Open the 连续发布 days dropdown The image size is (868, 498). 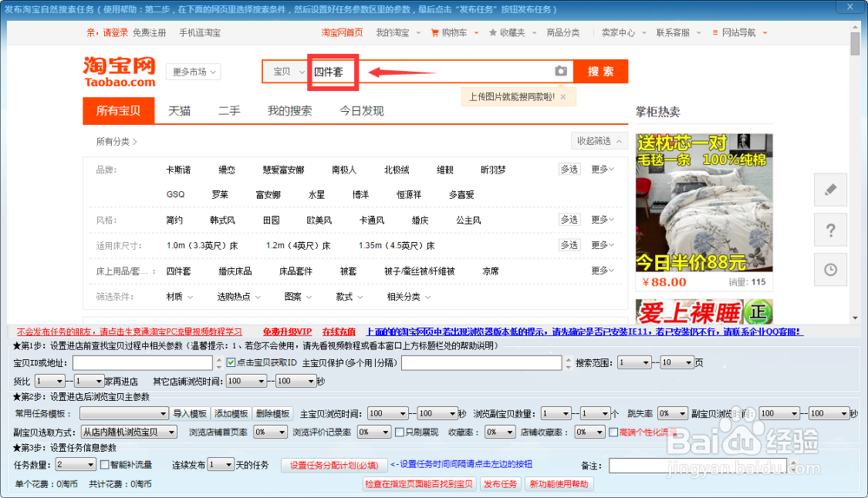point(220,465)
